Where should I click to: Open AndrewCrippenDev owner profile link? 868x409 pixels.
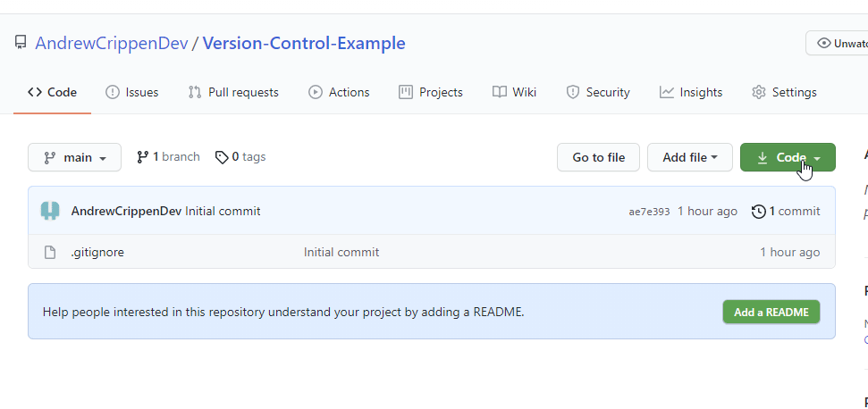coord(112,43)
